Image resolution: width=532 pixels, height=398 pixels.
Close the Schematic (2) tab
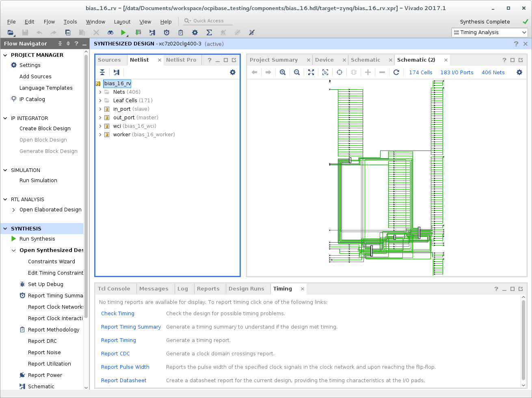tap(446, 60)
